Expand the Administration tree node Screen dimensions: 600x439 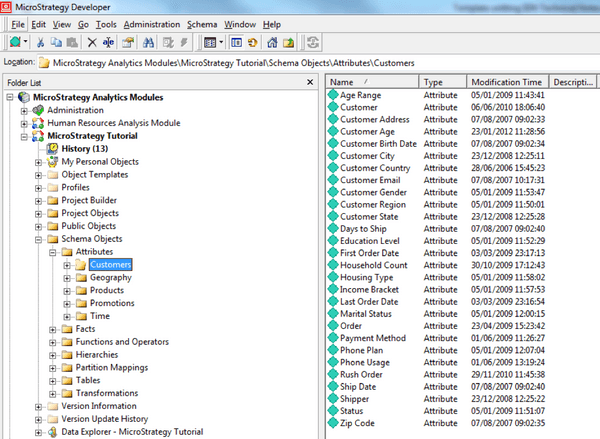pyautogui.click(x=24, y=111)
